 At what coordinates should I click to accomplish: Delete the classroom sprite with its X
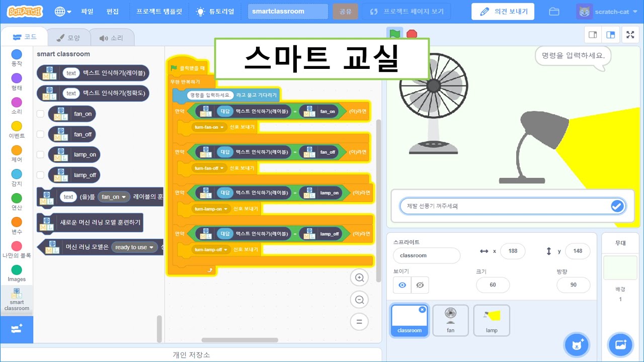pyautogui.click(x=422, y=309)
